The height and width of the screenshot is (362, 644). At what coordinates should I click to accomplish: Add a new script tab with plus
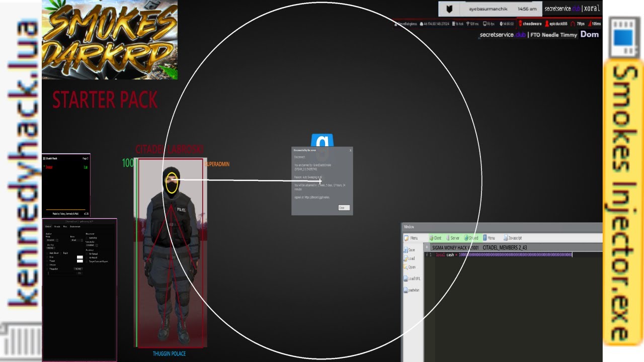click(427, 247)
